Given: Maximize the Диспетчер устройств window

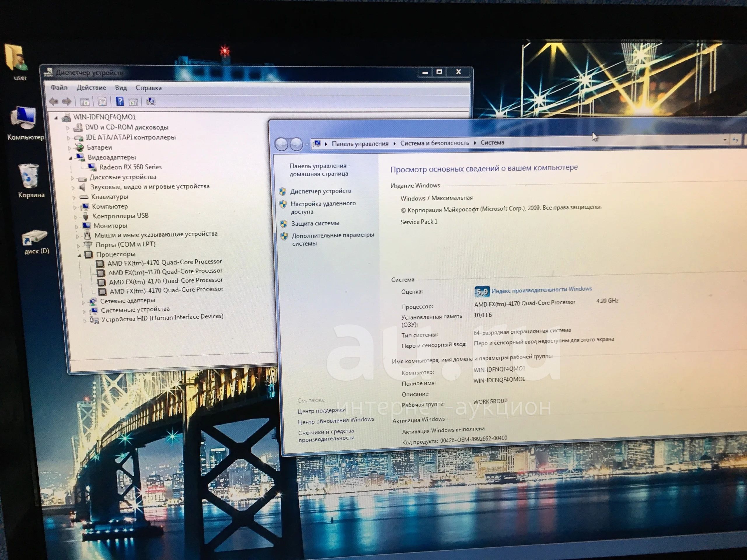Looking at the screenshot, I should (x=439, y=72).
